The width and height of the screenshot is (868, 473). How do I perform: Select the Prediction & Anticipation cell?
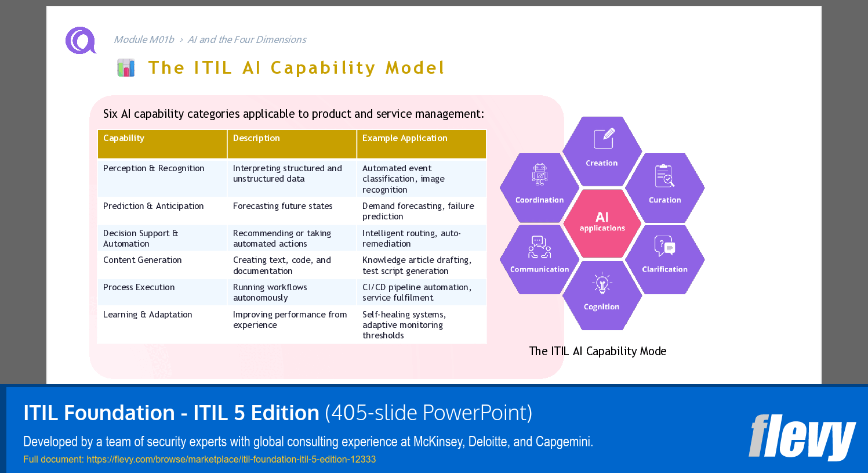click(x=162, y=211)
